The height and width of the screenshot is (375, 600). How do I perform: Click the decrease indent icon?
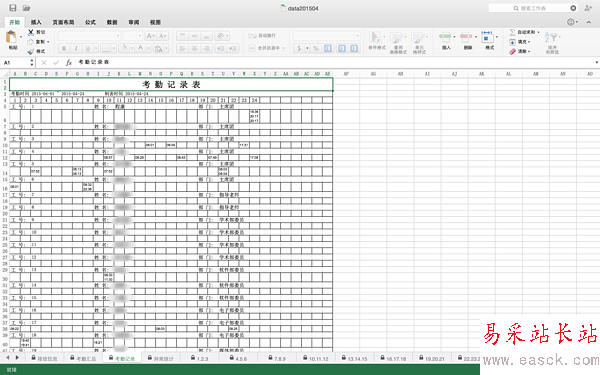point(220,48)
